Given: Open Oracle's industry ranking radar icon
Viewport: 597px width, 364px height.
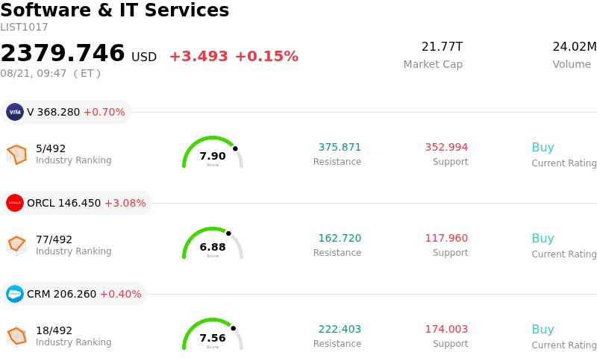Looking at the screenshot, I should (16, 245).
